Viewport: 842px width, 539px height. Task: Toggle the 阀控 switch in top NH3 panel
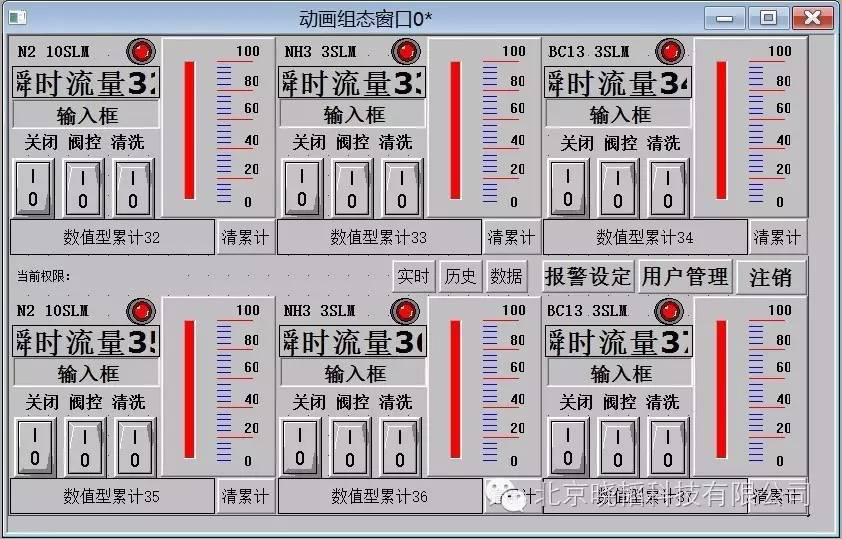coord(351,187)
